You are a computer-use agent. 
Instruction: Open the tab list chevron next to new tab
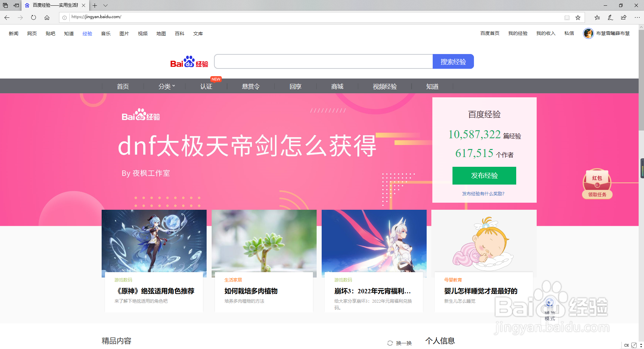[x=106, y=6]
